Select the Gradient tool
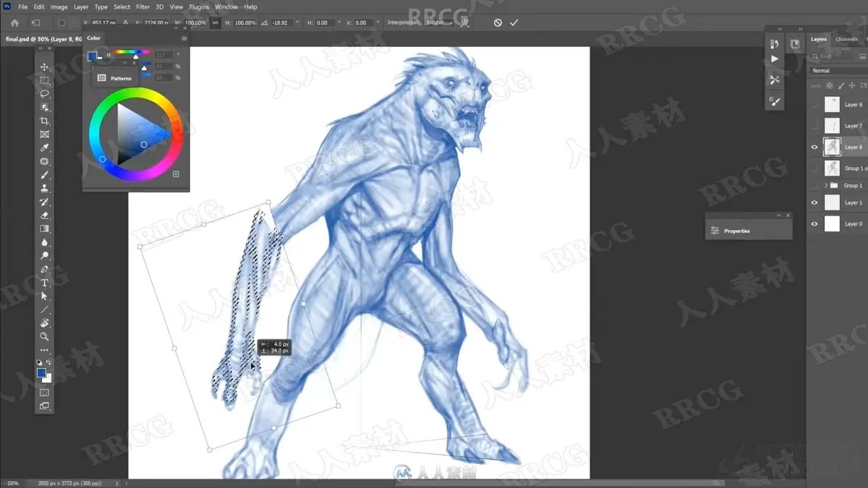Viewport: 868px width, 488px height. [44, 228]
